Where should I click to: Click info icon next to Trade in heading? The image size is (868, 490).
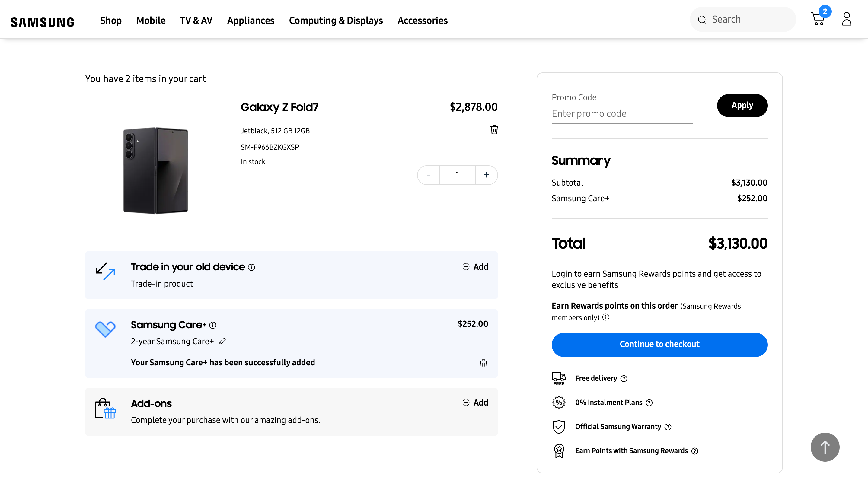pos(251,267)
